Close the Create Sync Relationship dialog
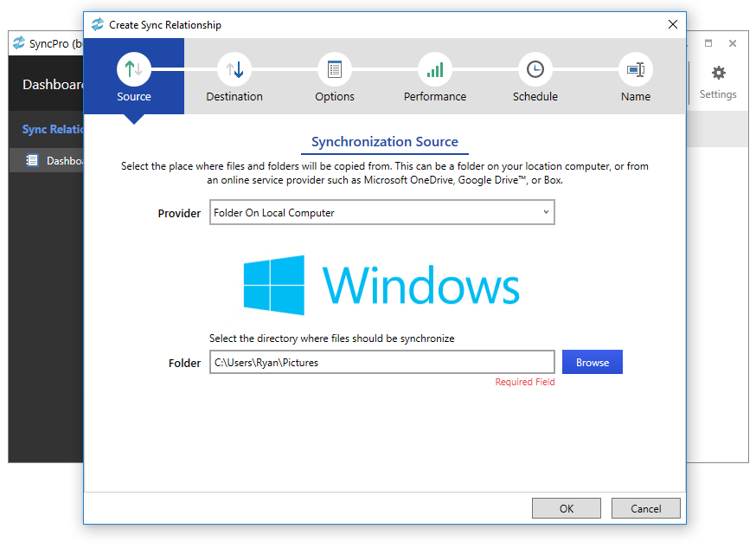The width and height of the screenshot is (756, 548). (672, 25)
